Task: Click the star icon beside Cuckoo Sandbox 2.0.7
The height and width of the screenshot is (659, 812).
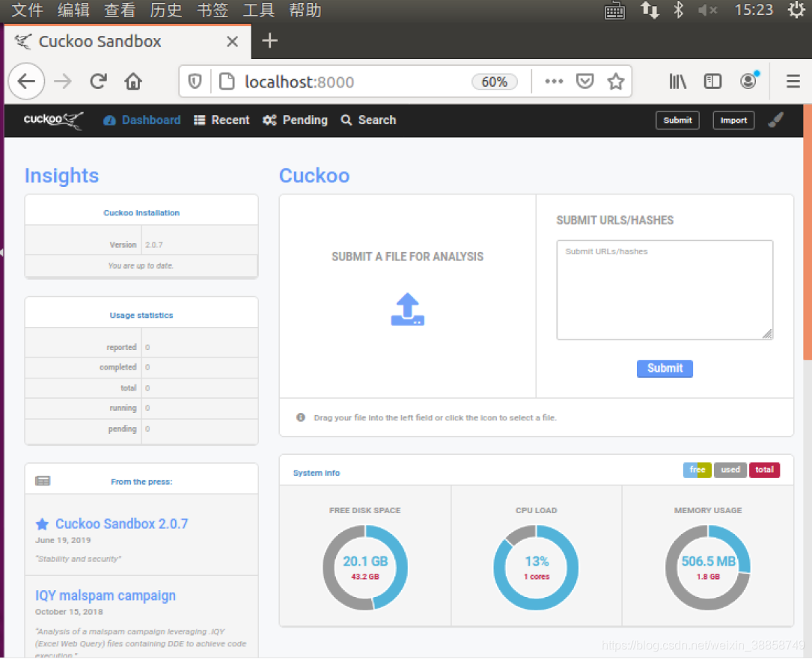Action: coord(42,524)
